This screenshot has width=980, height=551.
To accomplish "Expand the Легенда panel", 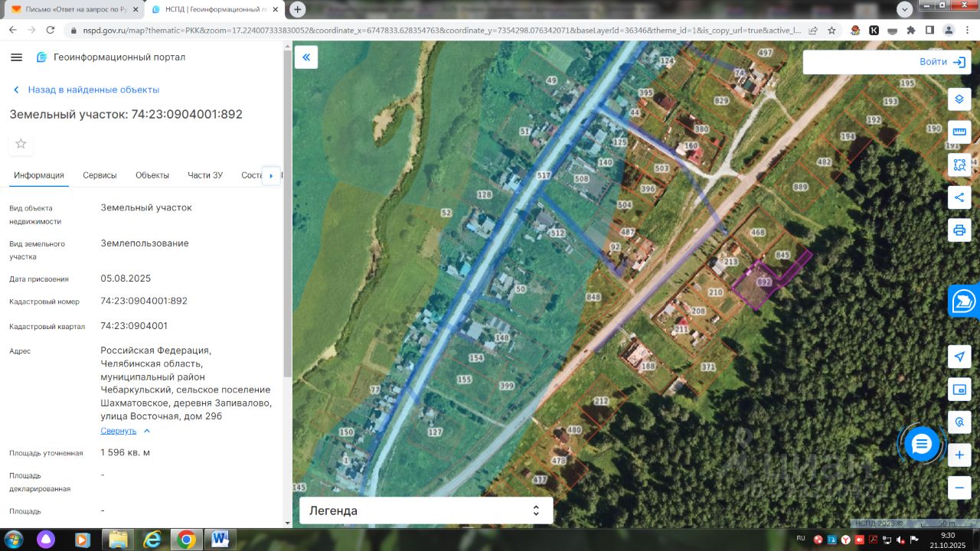I will (426, 510).
